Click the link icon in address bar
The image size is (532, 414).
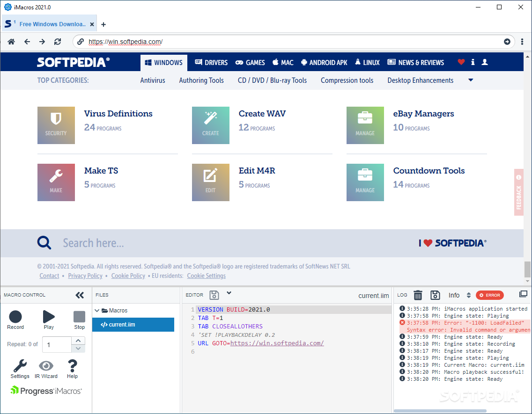[81, 42]
